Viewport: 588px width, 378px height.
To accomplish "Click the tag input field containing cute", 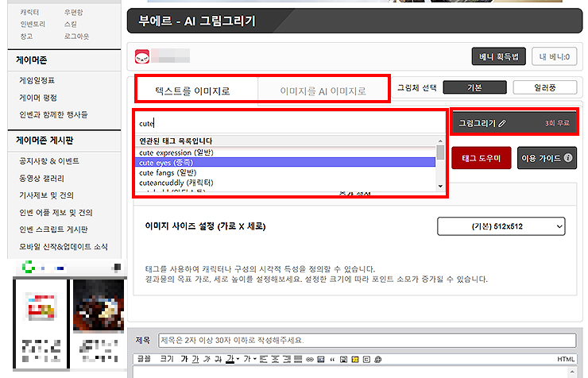I will (290, 123).
